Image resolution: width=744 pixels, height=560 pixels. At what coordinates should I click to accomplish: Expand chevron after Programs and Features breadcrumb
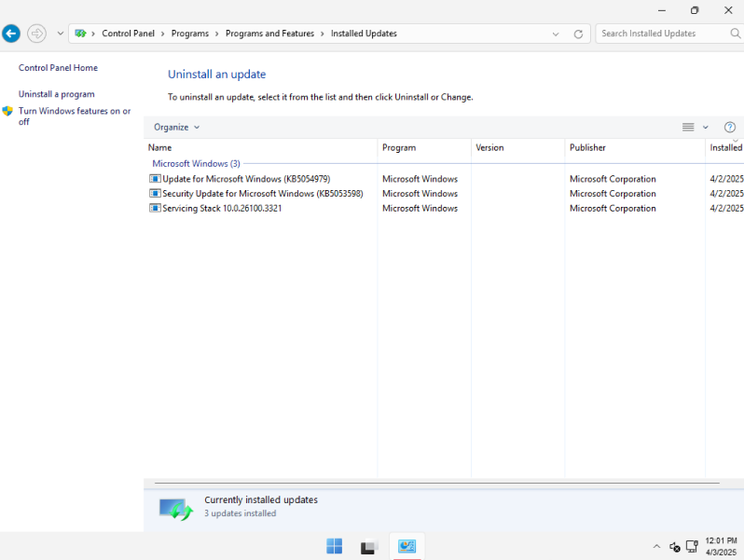[x=323, y=34]
